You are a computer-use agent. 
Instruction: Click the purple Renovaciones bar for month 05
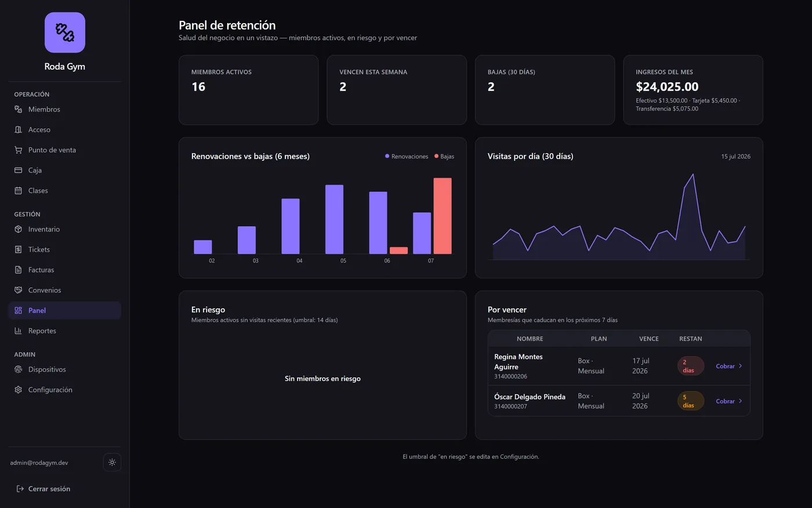(x=334, y=219)
